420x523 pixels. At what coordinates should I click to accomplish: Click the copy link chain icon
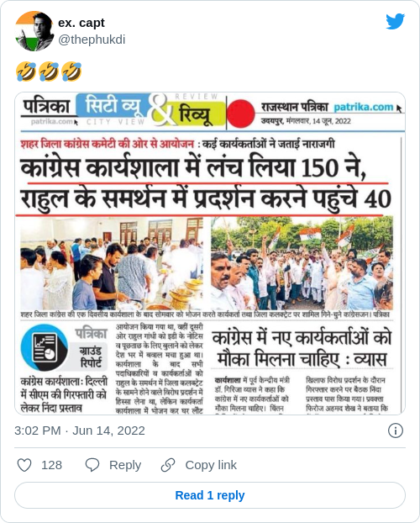pyautogui.click(x=168, y=465)
